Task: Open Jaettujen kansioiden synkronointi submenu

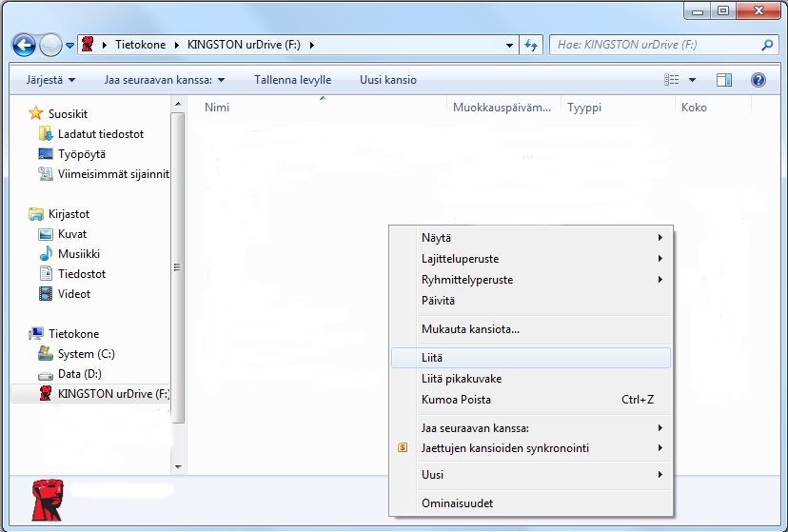Action: [x=531, y=448]
